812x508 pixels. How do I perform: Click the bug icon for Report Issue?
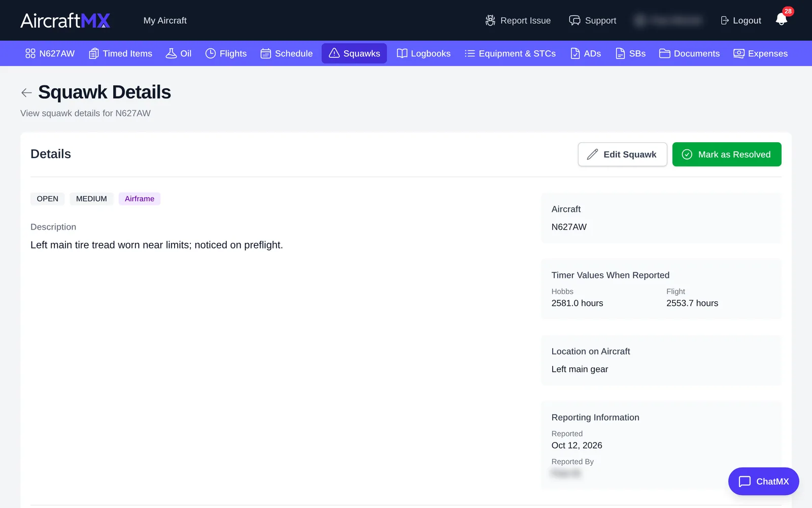point(490,20)
